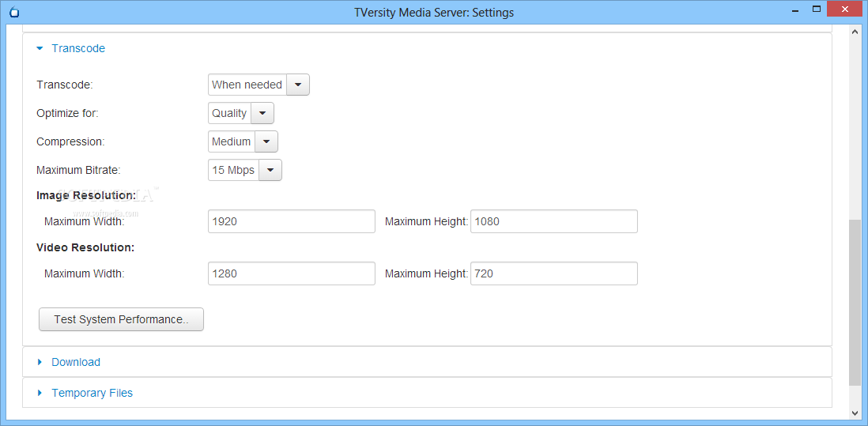Click Test System Performance button
Viewport: 868px width, 426px height.
(121, 319)
